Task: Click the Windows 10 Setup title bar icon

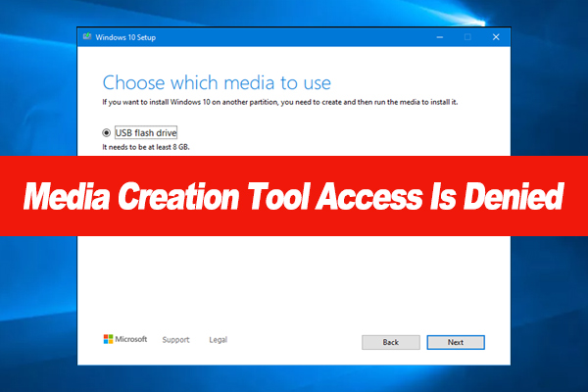Action: pyautogui.click(x=86, y=37)
